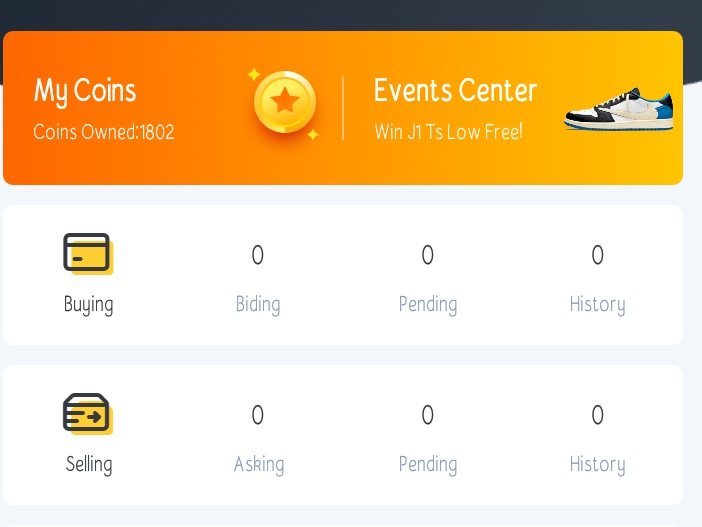The image size is (702, 527).
Task: Open the Events Center heading
Action: click(x=455, y=91)
